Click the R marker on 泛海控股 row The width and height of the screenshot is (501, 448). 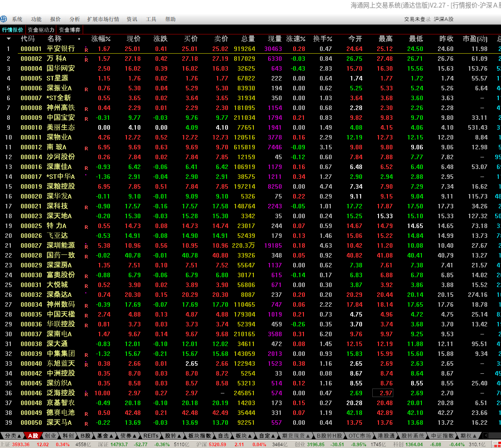click(x=86, y=394)
